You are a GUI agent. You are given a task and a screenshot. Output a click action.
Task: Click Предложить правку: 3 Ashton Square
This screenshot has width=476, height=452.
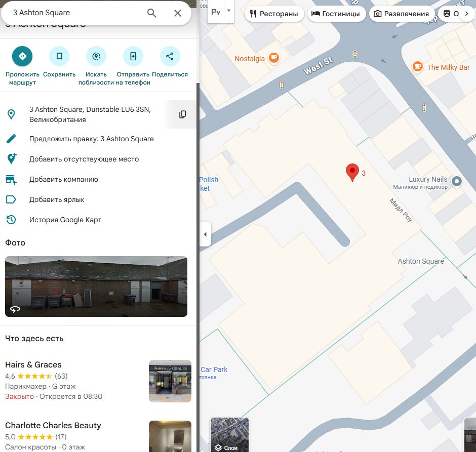pyautogui.click(x=91, y=139)
